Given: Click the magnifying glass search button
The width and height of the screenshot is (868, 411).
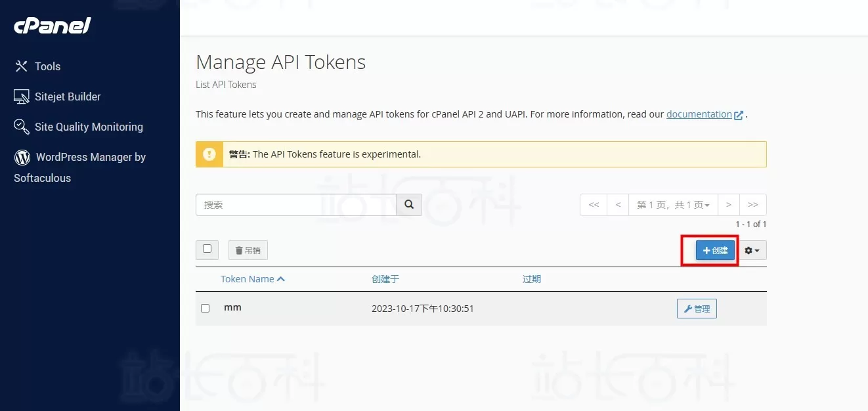Looking at the screenshot, I should [x=409, y=205].
